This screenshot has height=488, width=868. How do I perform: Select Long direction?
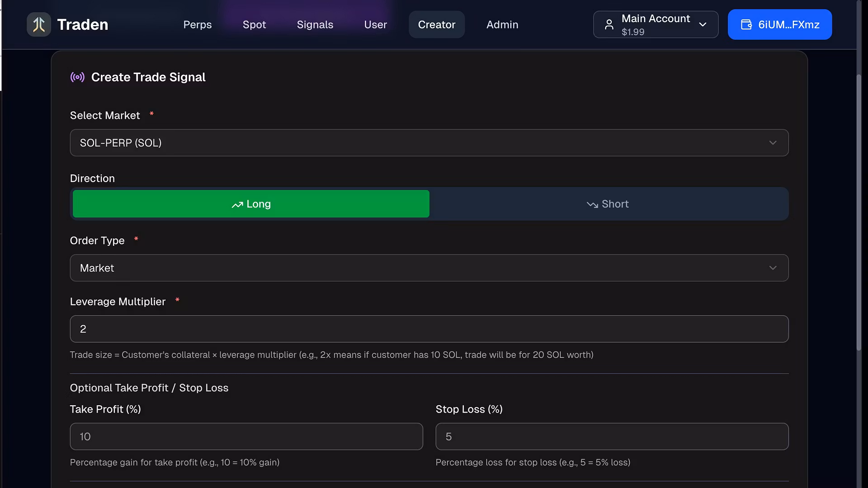pyautogui.click(x=251, y=204)
